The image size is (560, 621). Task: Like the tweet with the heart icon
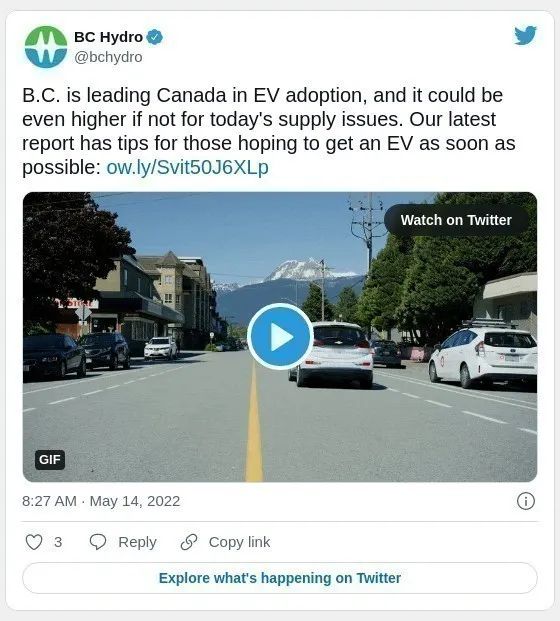pyautogui.click(x=34, y=542)
